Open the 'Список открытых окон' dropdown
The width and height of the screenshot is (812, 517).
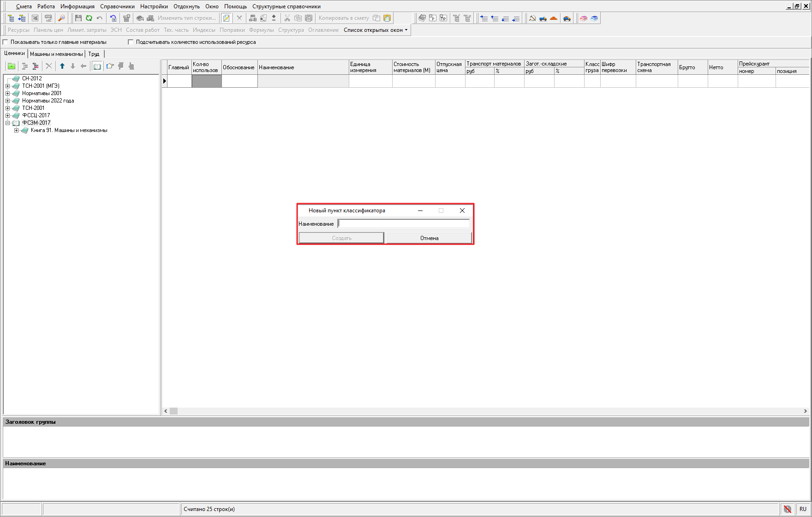pos(376,30)
